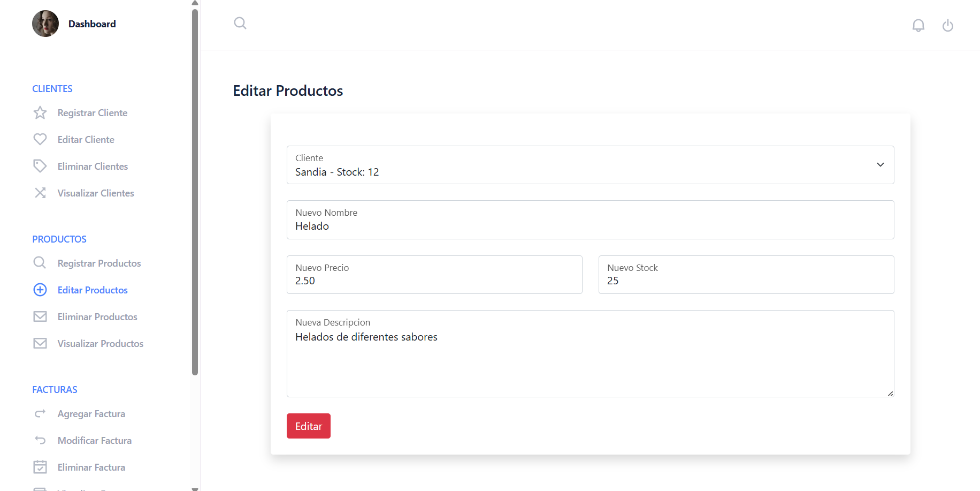Click the Dashboard title link
Viewport: 980px width, 491px height.
(x=92, y=24)
